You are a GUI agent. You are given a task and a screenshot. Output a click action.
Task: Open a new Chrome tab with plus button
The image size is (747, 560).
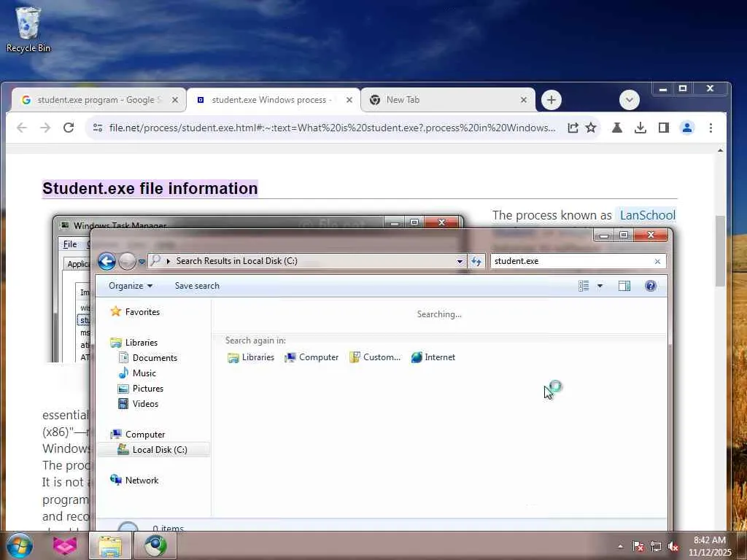point(551,100)
